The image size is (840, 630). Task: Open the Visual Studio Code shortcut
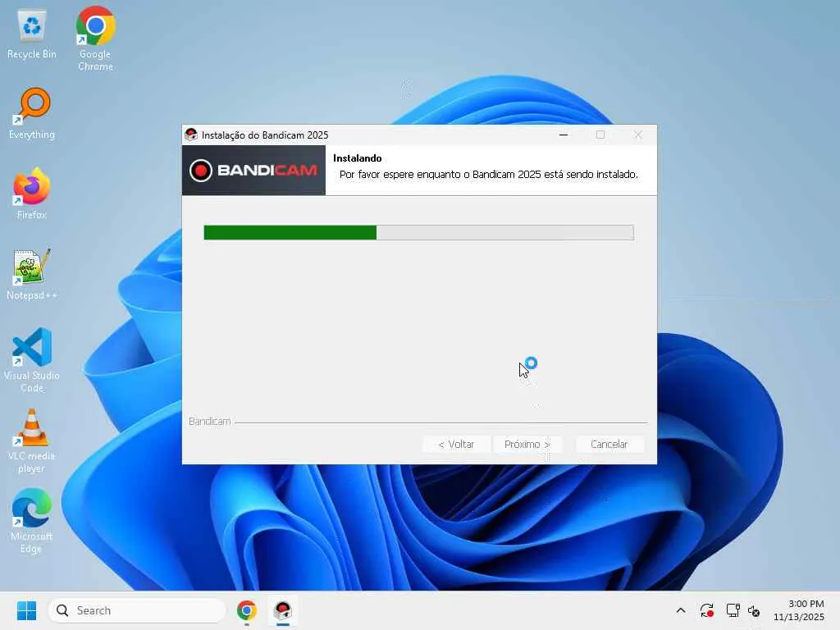(x=32, y=360)
